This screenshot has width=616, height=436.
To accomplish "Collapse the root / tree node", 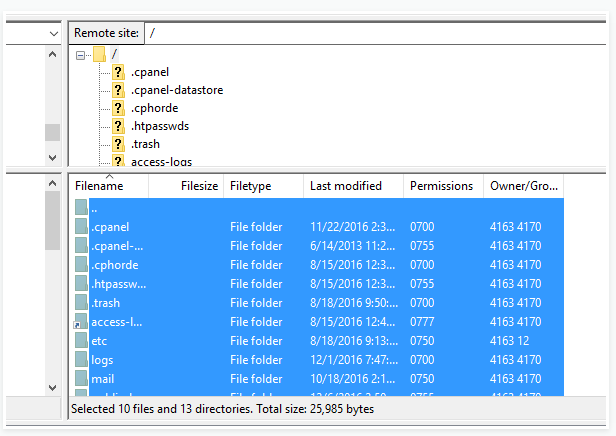I will tap(81, 55).
